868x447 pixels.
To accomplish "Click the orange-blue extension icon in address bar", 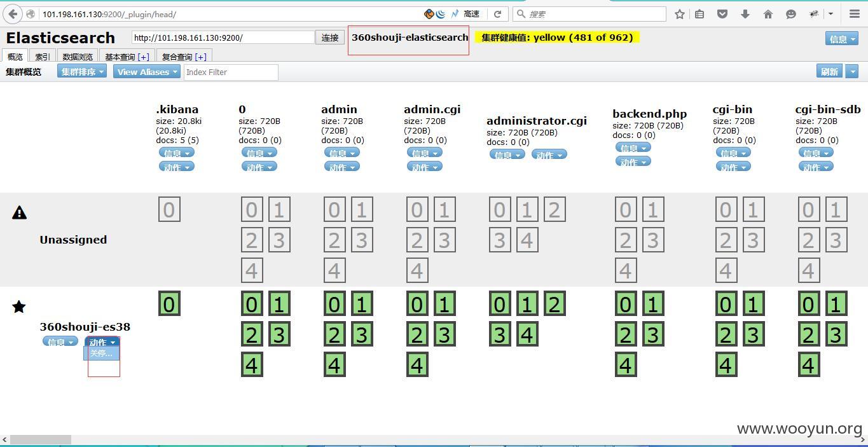I will [x=429, y=14].
